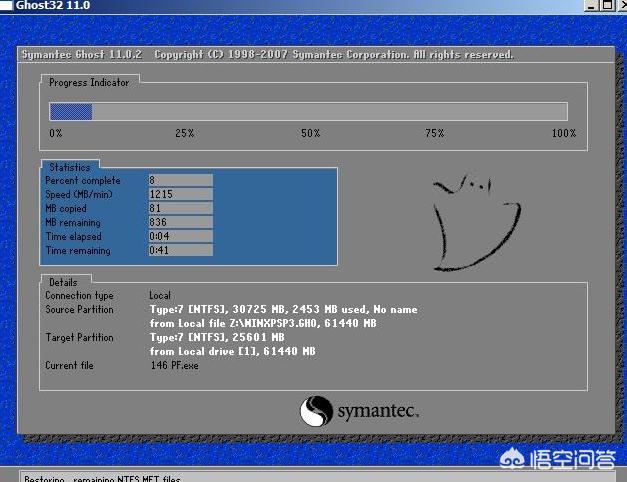Select the MB remaining value field
Viewport: 627px width, 482px height.
click(x=180, y=222)
